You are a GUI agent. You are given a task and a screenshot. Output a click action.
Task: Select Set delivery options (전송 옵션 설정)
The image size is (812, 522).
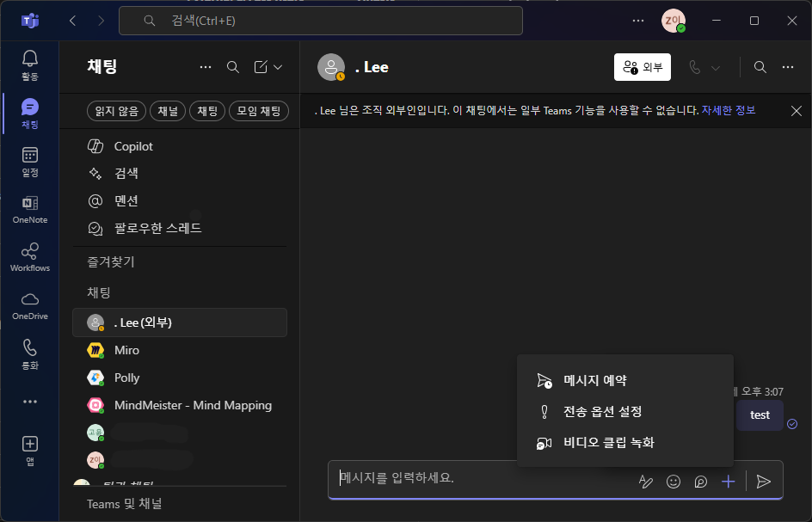pos(625,412)
